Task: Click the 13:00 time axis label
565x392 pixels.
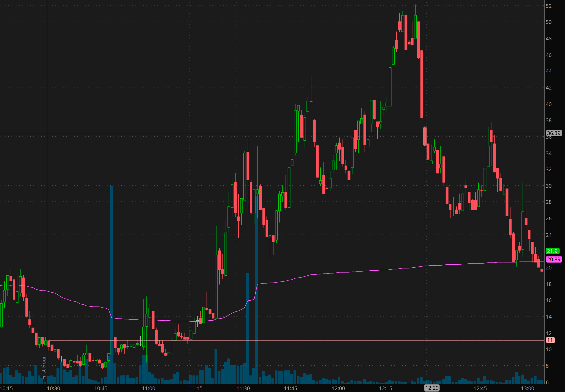Action: point(527,388)
